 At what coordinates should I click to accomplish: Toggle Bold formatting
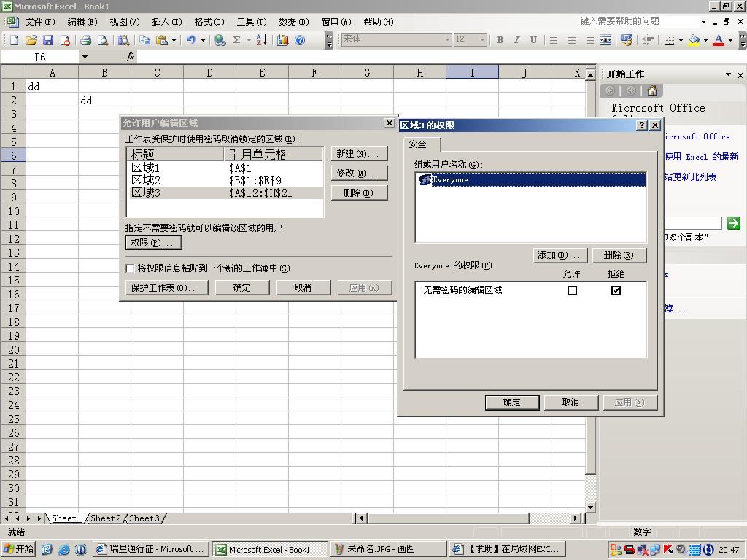(x=500, y=40)
